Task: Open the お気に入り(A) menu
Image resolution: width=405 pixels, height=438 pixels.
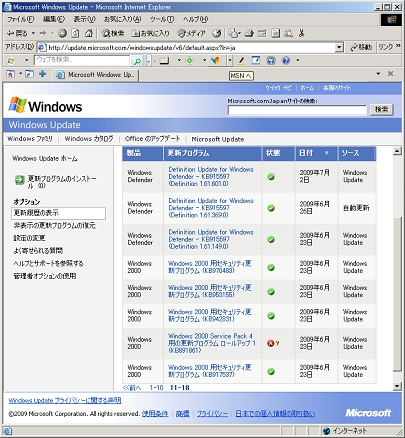Action: 123,19
